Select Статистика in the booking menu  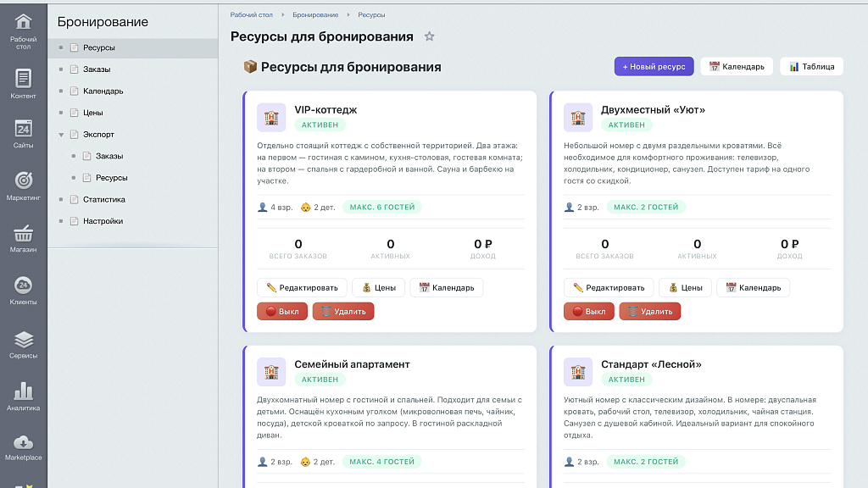click(104, 199)
